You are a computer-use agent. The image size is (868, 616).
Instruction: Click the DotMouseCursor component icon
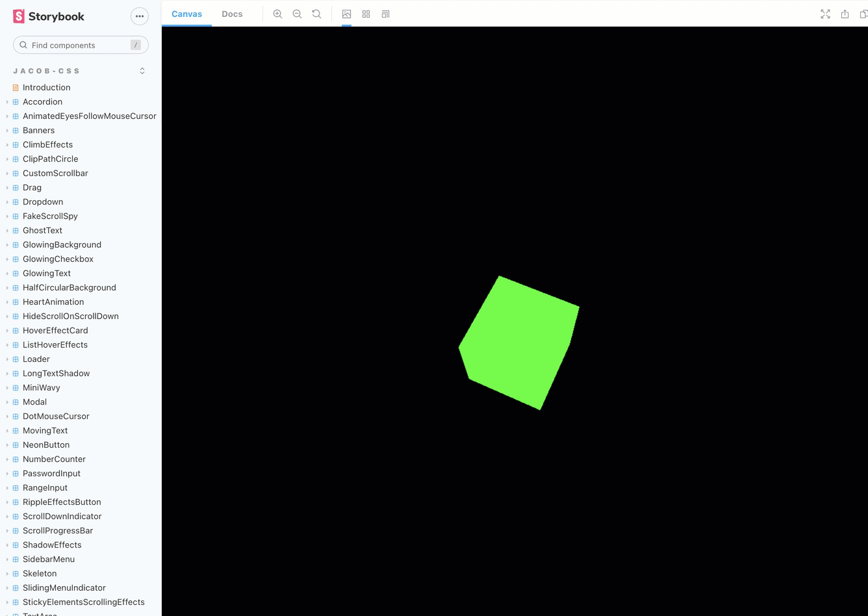coord(16,416)
